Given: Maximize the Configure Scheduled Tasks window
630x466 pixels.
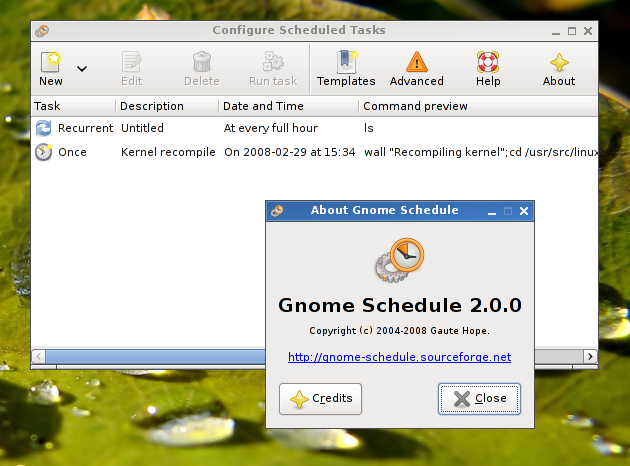Looking at the screenshot, I should (x=572, y=31).
